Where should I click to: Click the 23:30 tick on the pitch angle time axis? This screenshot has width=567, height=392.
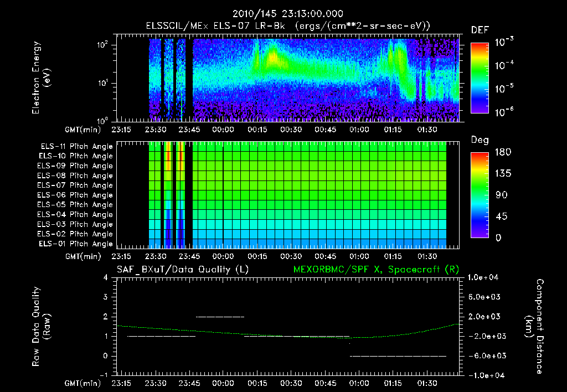156,256
